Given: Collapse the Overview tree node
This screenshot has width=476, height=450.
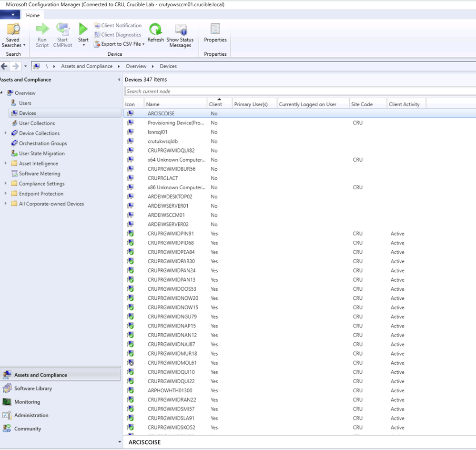Looking at the screenshot, I should 1,93.
